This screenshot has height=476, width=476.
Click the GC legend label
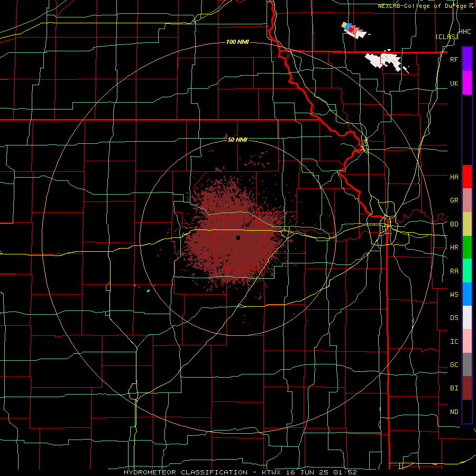click(454, 365)
